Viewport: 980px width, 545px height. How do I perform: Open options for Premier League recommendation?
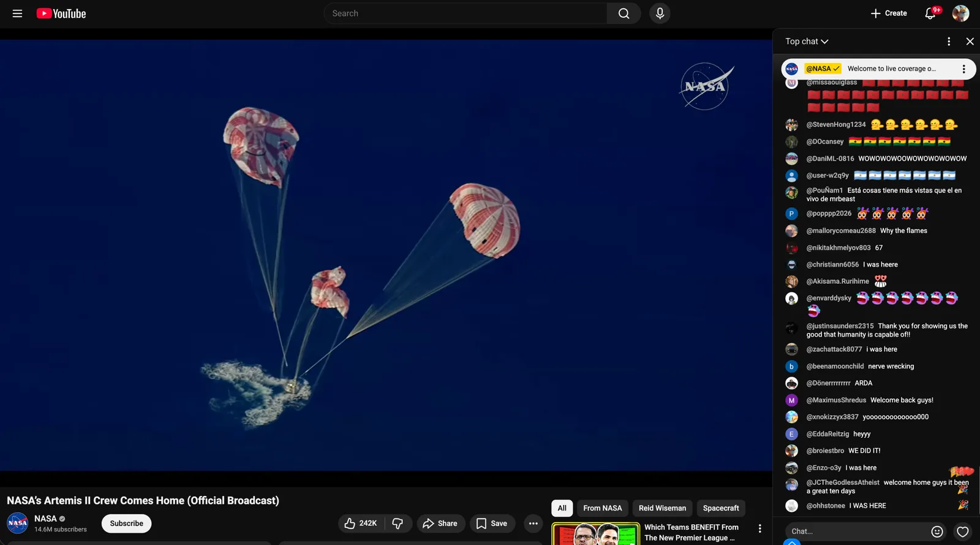pyautogui.click(x=759, y=528)
